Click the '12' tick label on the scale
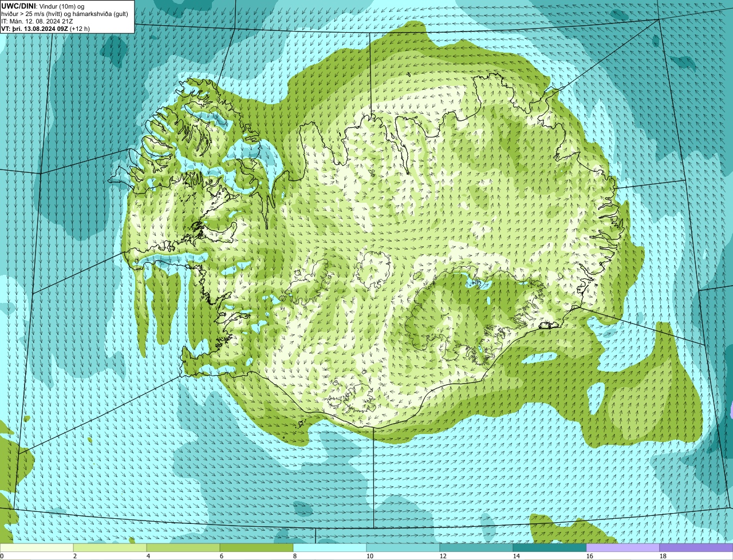 point(443,555)
